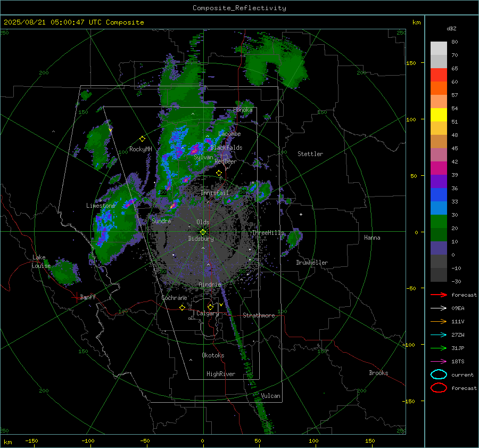Screen dimensions: 479x448
Task: Click the blue 33 dBZ legend swatch
Action: pyautogui.click(x=439, y=194)
